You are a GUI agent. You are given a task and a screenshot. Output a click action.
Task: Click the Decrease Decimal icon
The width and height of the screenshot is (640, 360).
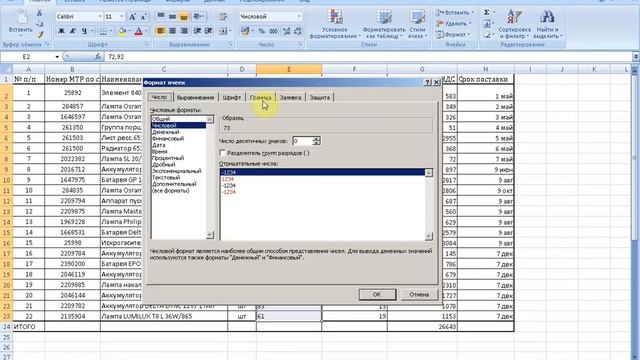tap(298, 31)
